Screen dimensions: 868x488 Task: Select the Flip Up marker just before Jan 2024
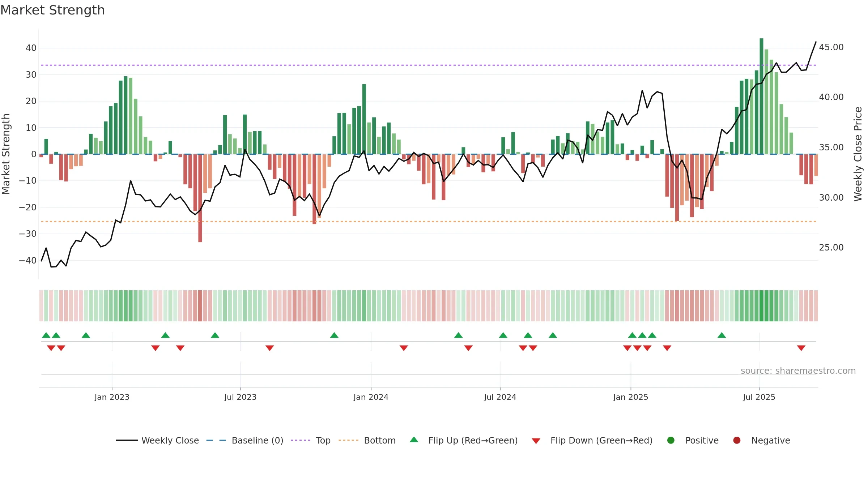(x=334, y=335)
